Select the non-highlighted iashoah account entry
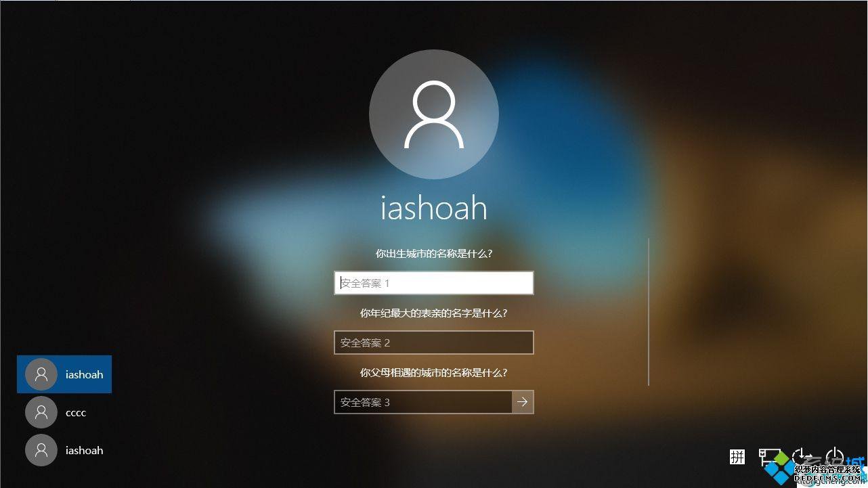Viewport: 868px width, 488px height. point(64,450)
